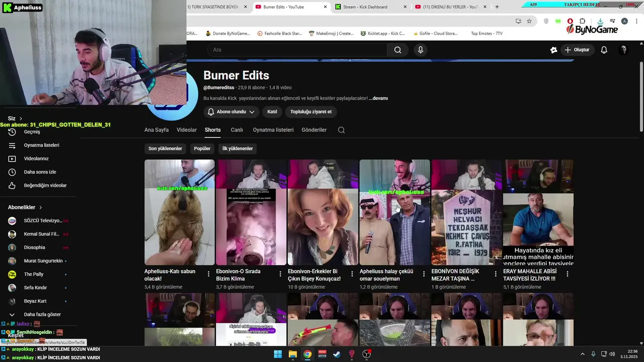Open SÖZCÜ Televizyonu subscription channel
The width and height of the screenshot is (644, 362).
[39, 221]
